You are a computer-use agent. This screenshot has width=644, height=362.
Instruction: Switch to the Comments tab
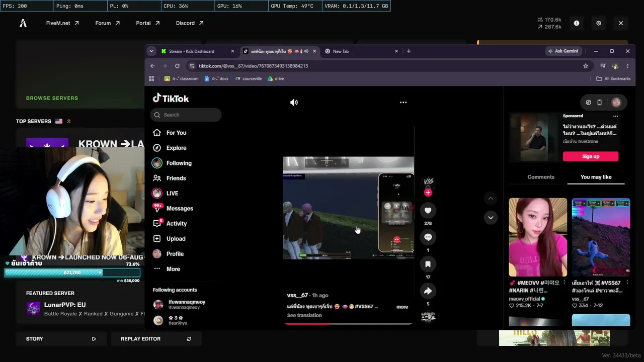point(541,177)
